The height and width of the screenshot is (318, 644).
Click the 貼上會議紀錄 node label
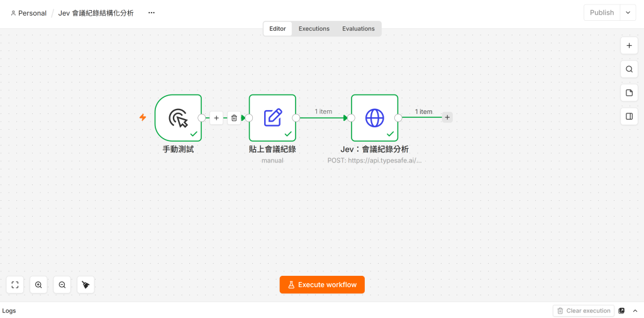272,149
